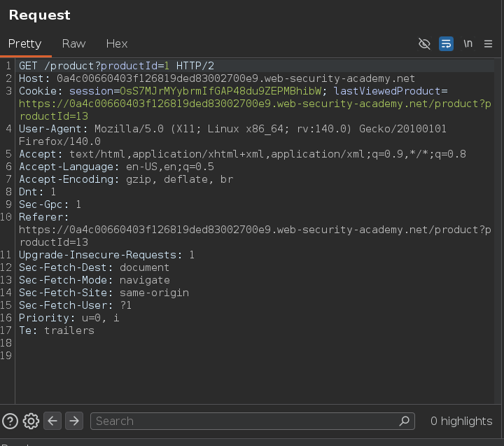The width and height of the screenshot is (504, 446).
Task: Toggle line wrapping button
Action: pyautogui.click(x=446, y=43)
